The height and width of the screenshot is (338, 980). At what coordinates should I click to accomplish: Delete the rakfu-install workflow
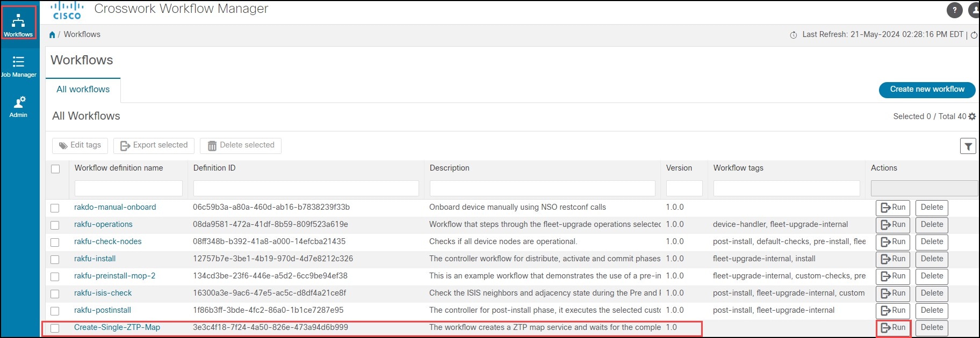click(932, 259)
